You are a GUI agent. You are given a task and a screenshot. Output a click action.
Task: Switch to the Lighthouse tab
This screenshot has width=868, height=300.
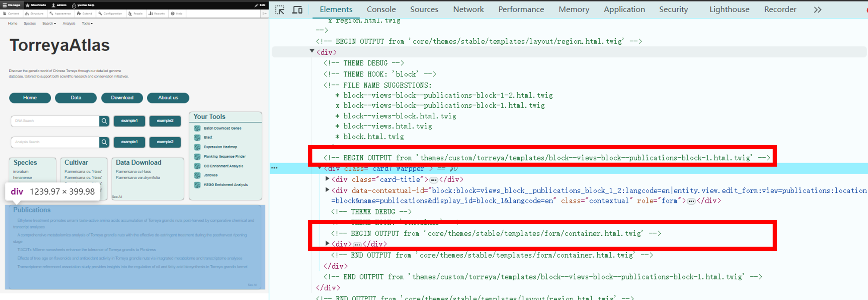tap(729, 9)
